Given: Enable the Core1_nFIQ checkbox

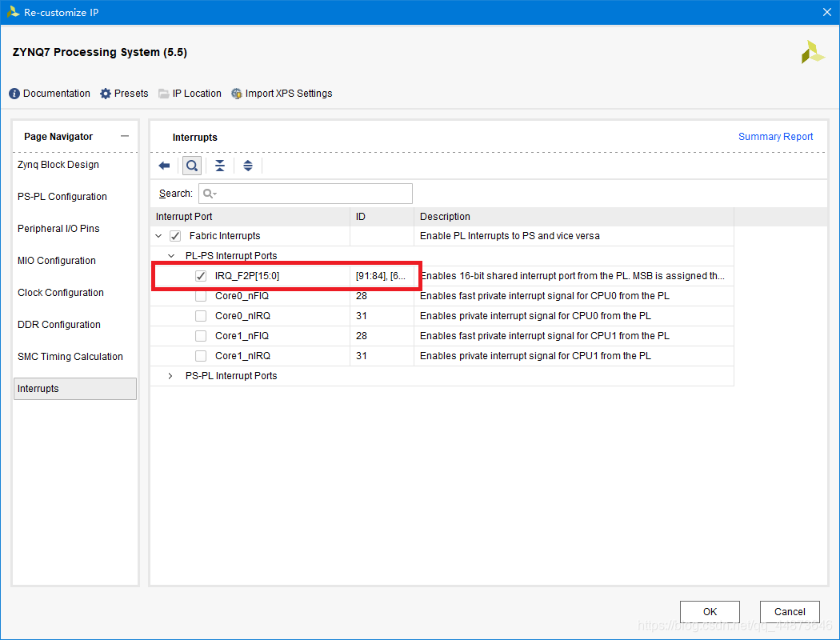Looking at the screenshot, I should [201, 336].
